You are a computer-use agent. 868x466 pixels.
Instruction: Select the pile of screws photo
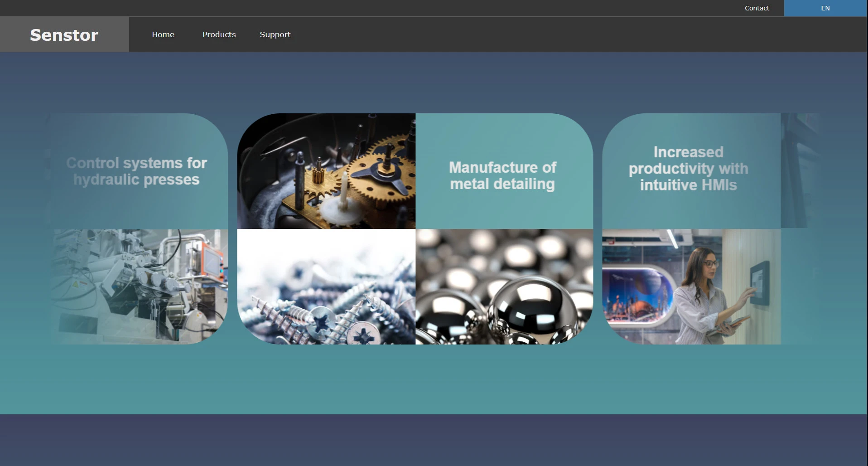pos(326,286)
